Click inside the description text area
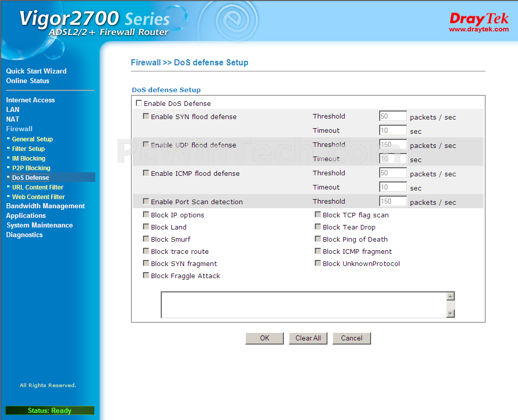This screenshot has height=420, width=518. coord(304,305)
